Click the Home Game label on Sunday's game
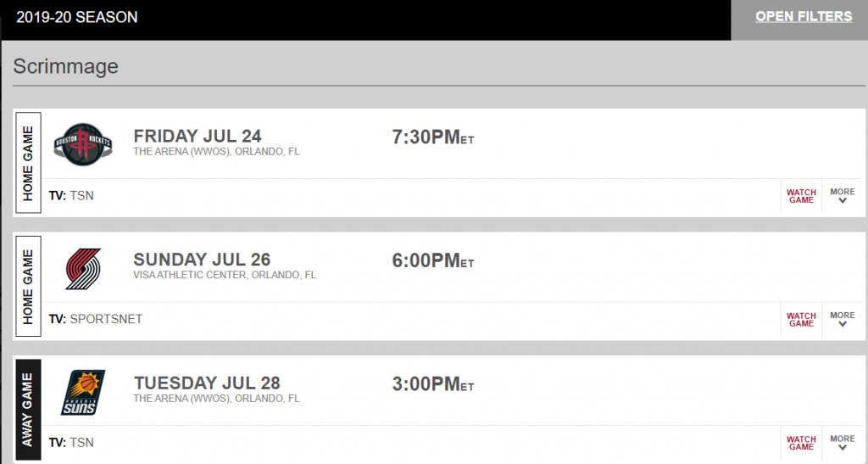This screenshot has height=464, width=868. 28,286
